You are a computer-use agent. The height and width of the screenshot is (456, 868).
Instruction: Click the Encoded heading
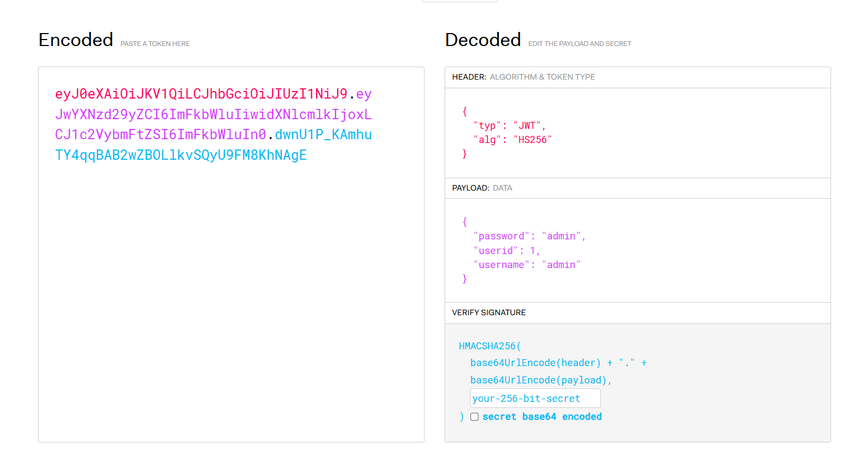tap(76, 40)
